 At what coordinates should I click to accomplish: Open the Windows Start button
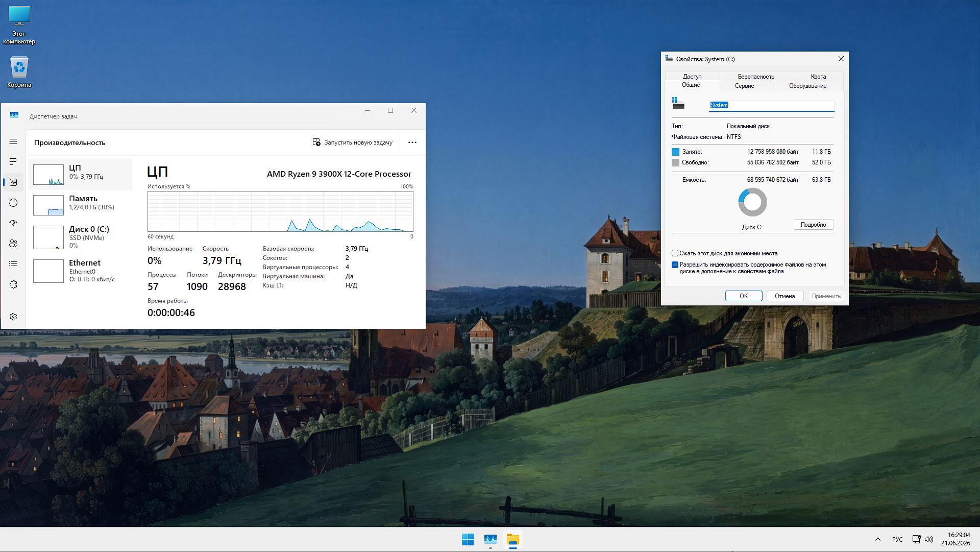pyautogui.click(x=468, y=539)
